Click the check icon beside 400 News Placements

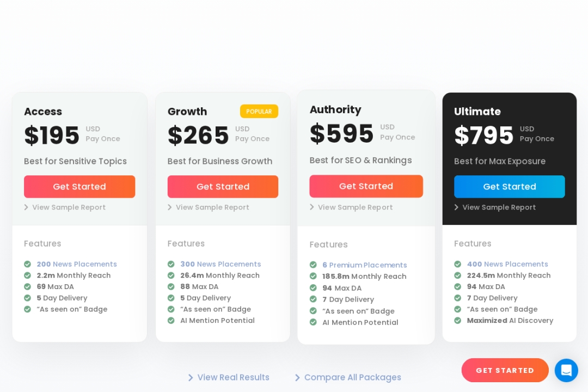coord(458,264)
